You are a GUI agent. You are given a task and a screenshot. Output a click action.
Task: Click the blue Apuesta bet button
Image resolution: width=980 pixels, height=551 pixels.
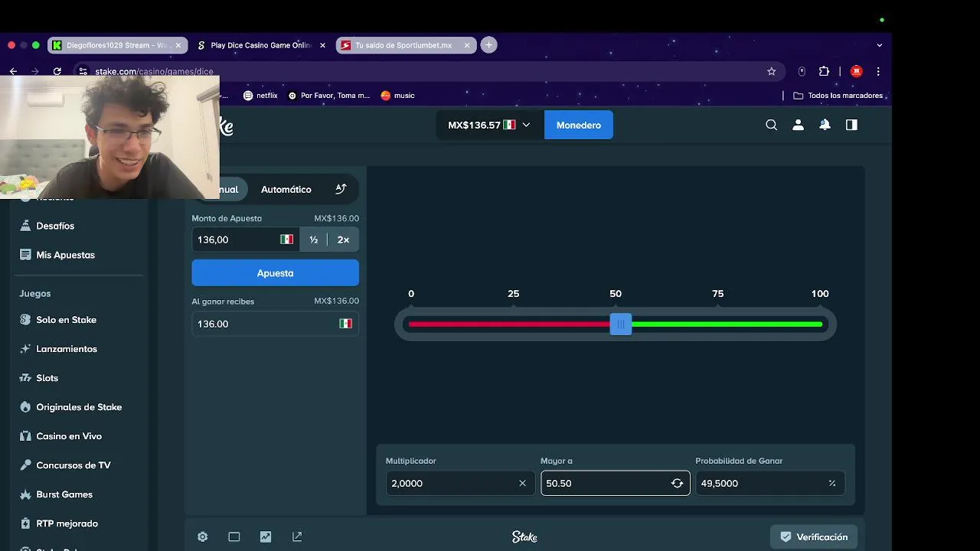pyautogui.click(x=275, y=273)
